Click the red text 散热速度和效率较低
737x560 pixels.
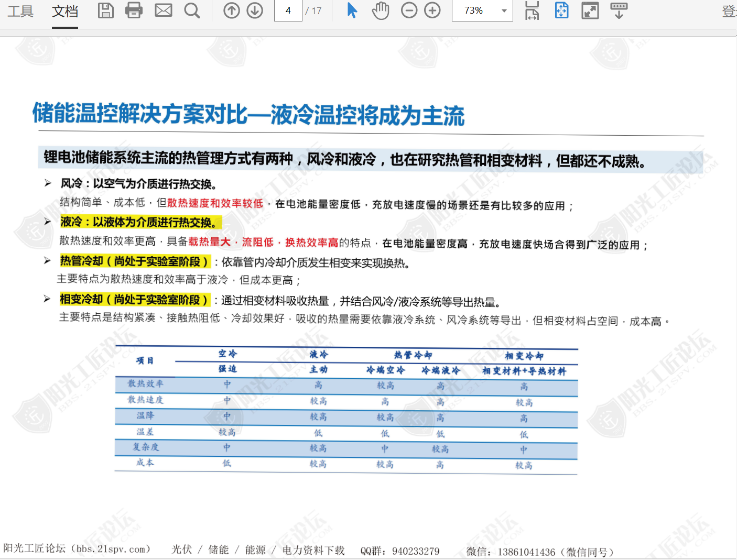pyautogui.click(x=215, y=203)
